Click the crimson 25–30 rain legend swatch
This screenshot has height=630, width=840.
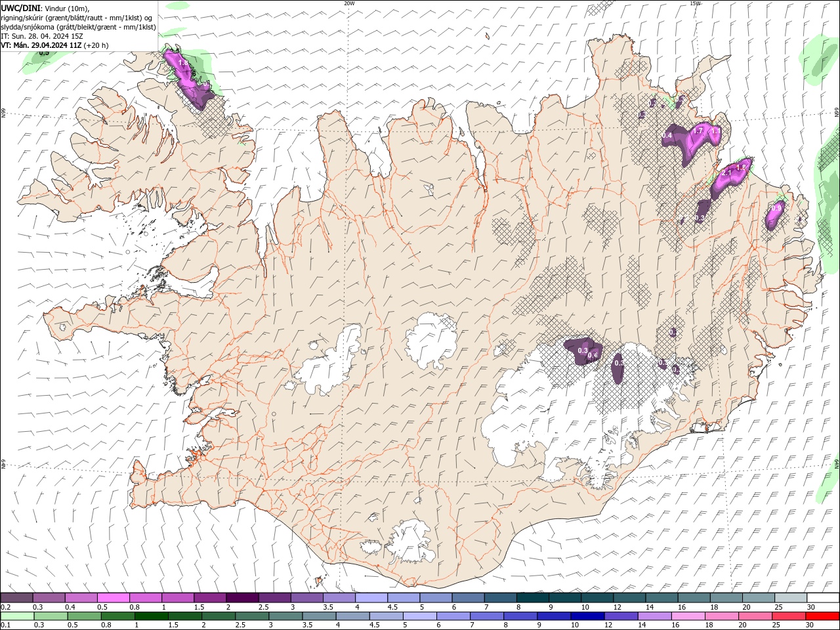pos(788,616)
